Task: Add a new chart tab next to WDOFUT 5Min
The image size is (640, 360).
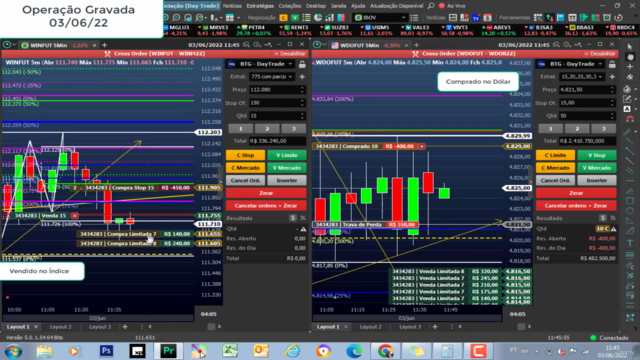Action: coord(416,45)
